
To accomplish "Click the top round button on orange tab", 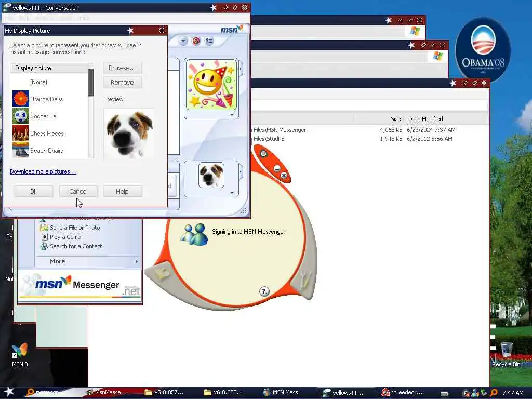I will (263, 154).
